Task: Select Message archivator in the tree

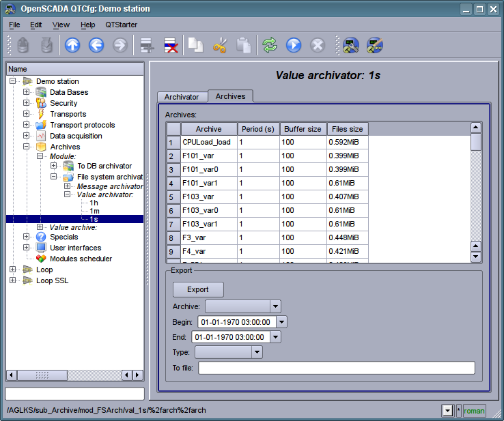Action: click(110, 186)
